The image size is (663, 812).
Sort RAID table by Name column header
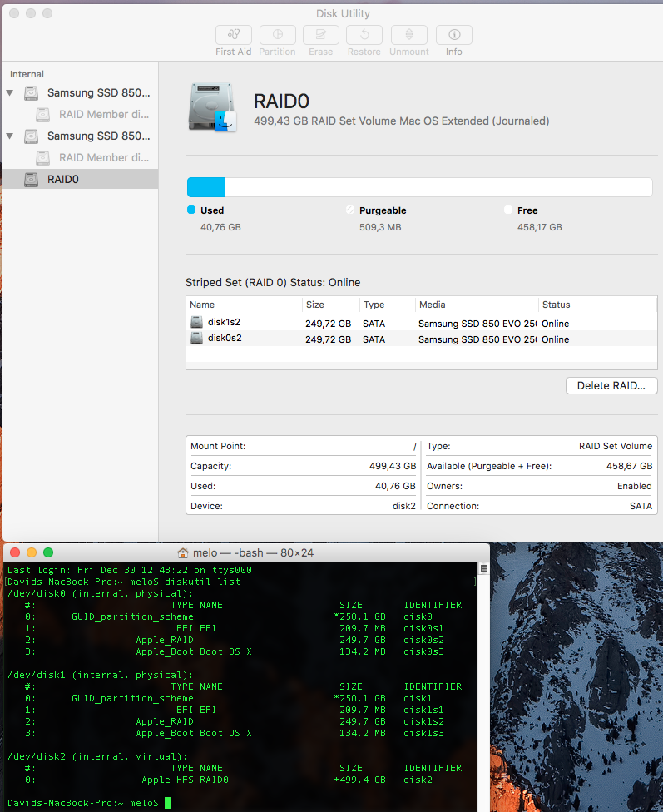tap(244, 304)
